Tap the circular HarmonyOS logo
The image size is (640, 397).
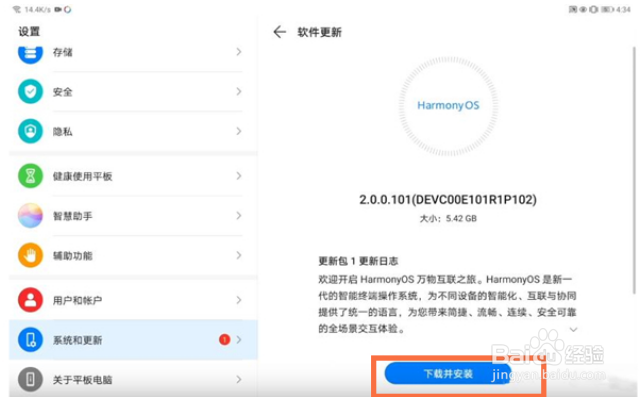(448, 106)
